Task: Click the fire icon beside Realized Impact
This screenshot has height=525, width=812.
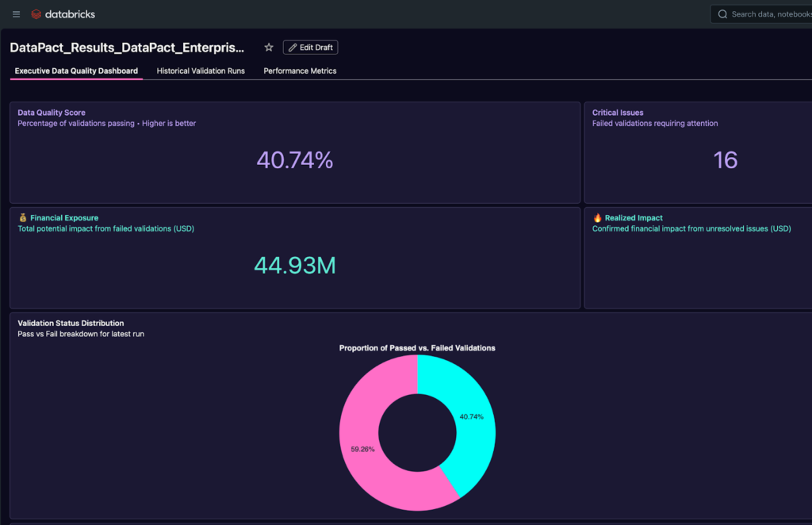Action: (x=596, y=217)
